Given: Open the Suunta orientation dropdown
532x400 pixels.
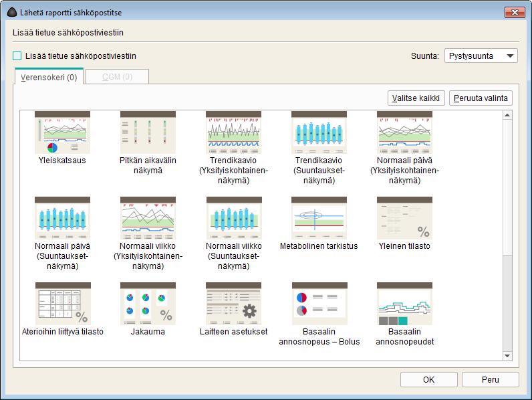Looking at the screenshot, I should pyautogui.click(x=481, y=56).
